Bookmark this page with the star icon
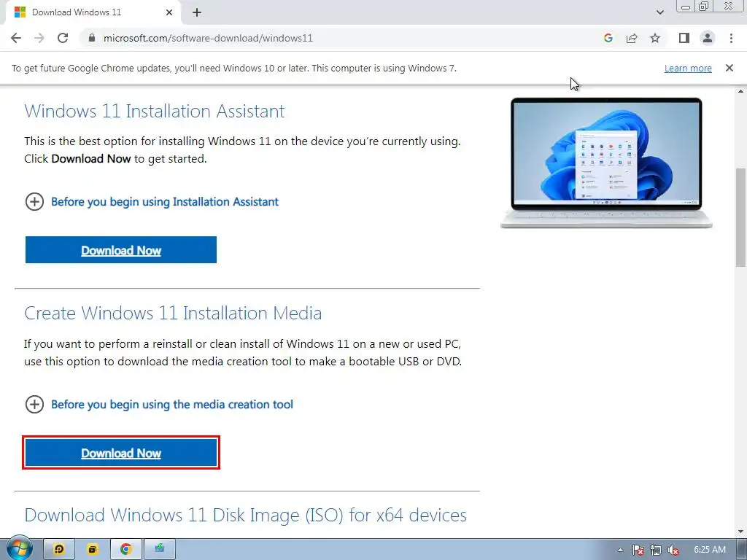The height and width of the screenshot is (560, 747). [x=655, y=38]
